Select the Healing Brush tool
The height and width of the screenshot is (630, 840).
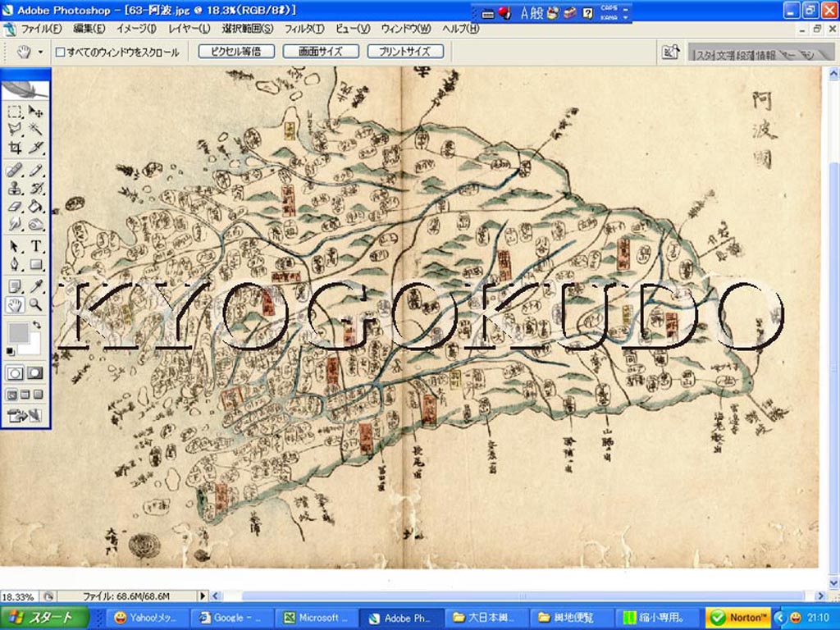(x=15, y=171)
